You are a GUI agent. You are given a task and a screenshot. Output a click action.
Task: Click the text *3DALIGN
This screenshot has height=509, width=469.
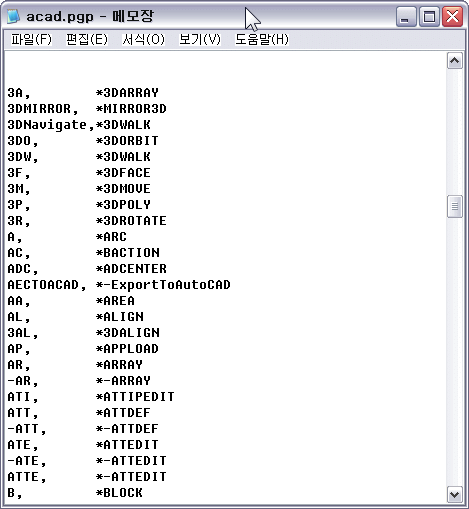click(x=128, y=333)
